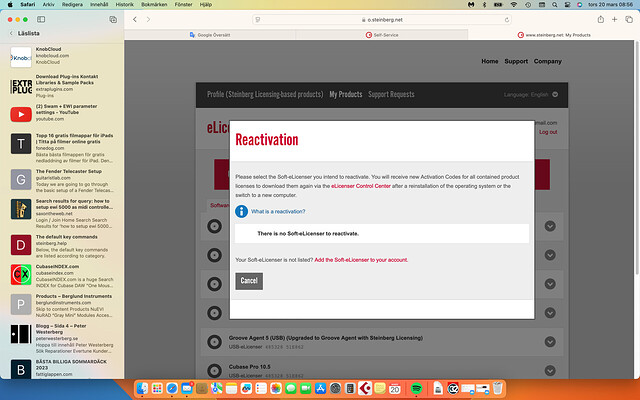The width and height of the screenshot is (640, 400).
Task: Open the Bokmärken menu
Action: pos(154,4)
